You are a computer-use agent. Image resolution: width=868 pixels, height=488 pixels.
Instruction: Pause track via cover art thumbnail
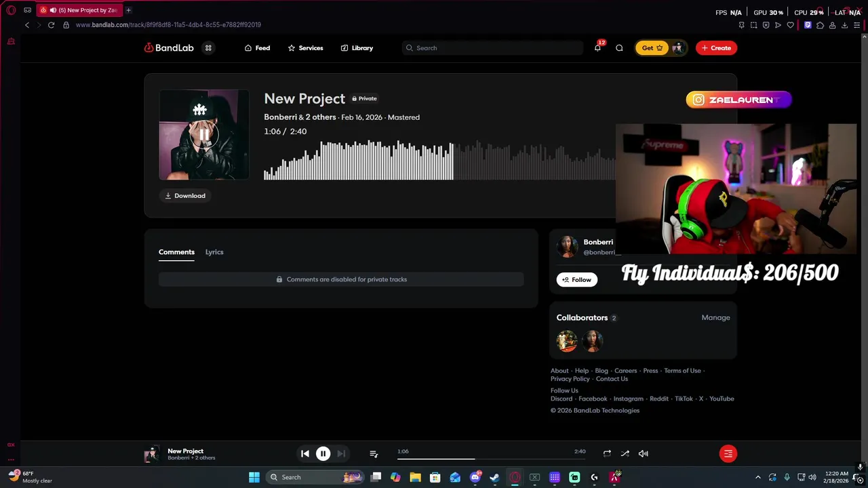pyautogui.click(x=204, y=135)
